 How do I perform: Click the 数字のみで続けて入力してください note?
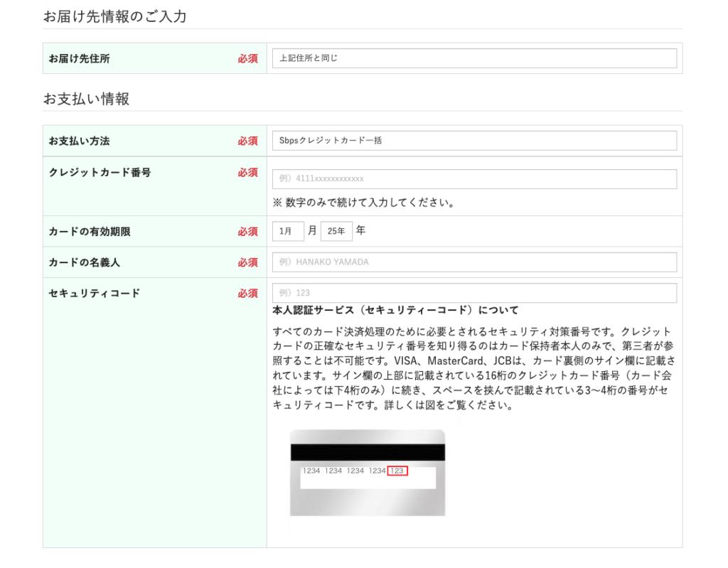(363, 203)
